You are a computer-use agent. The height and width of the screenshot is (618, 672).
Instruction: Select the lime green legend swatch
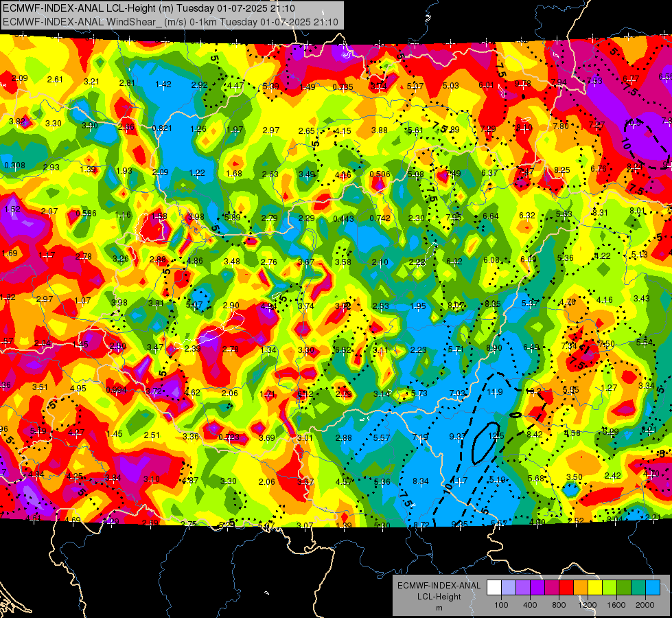[x=610, y=588]
